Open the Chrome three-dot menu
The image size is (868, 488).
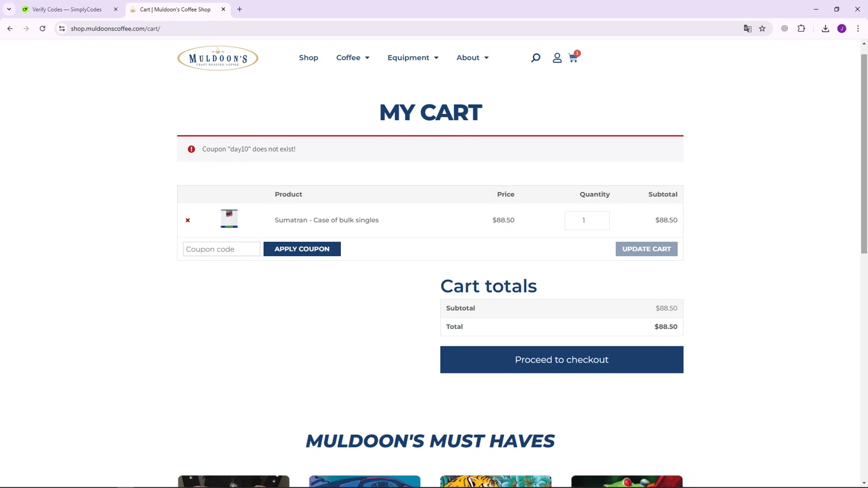[858, 28]
